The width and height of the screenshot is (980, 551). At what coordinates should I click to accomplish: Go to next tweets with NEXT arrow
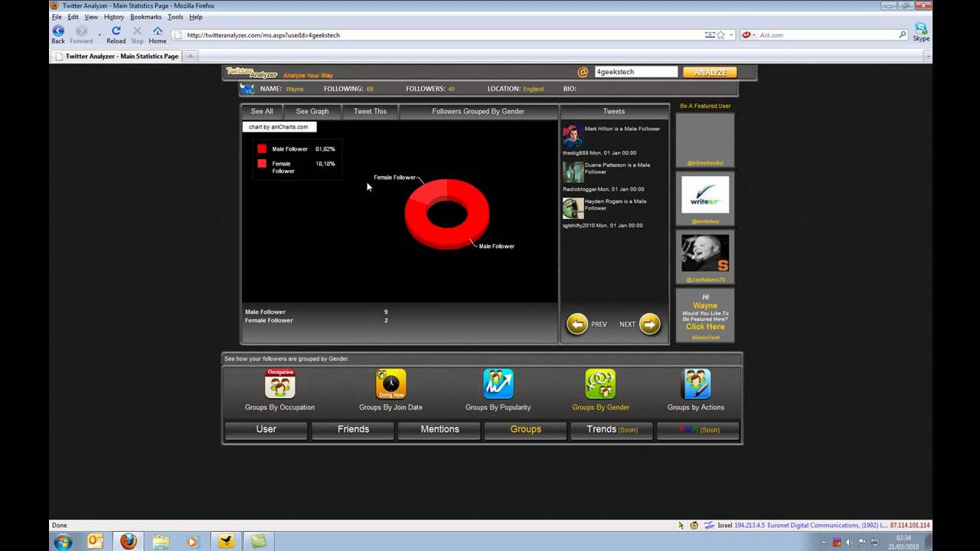[x=649, y=324]
